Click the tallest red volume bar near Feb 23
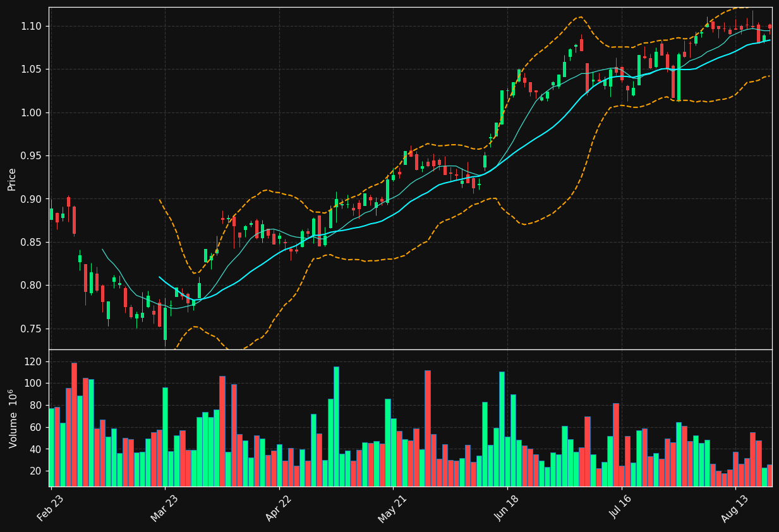Image resolution: width=779 pixels, height=532 pixels. pyautogui.click(x=74, y=425)
